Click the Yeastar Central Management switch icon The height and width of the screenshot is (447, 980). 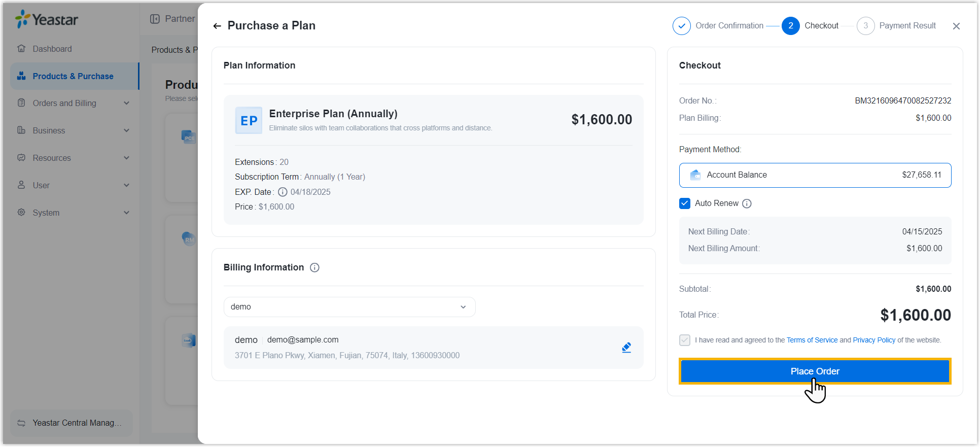(x=21, y=423)
